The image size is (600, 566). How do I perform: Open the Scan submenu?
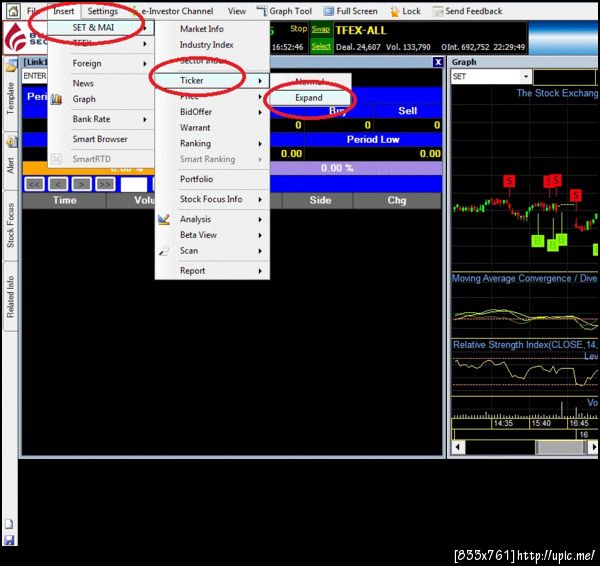tap(212, 251)
